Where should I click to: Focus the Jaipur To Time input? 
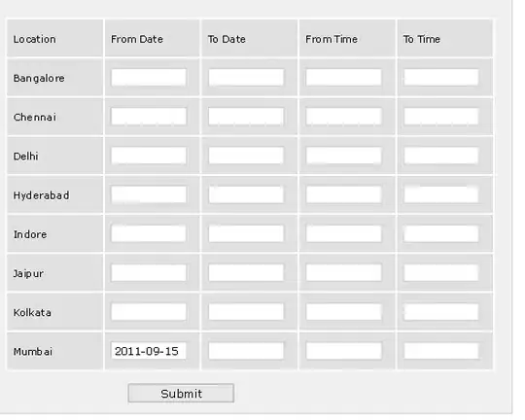[441, 273]
